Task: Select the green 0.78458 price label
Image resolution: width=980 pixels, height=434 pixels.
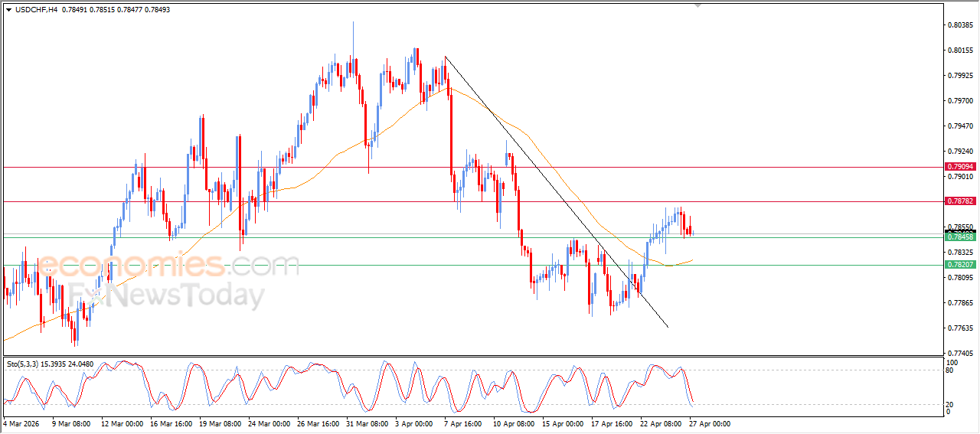Action: click(x=960, y=237)
